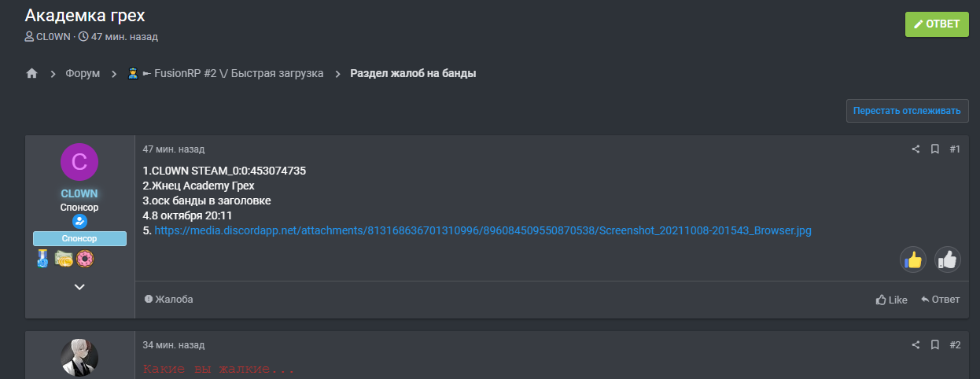Share post #2 via share icon

pos(916,344)
